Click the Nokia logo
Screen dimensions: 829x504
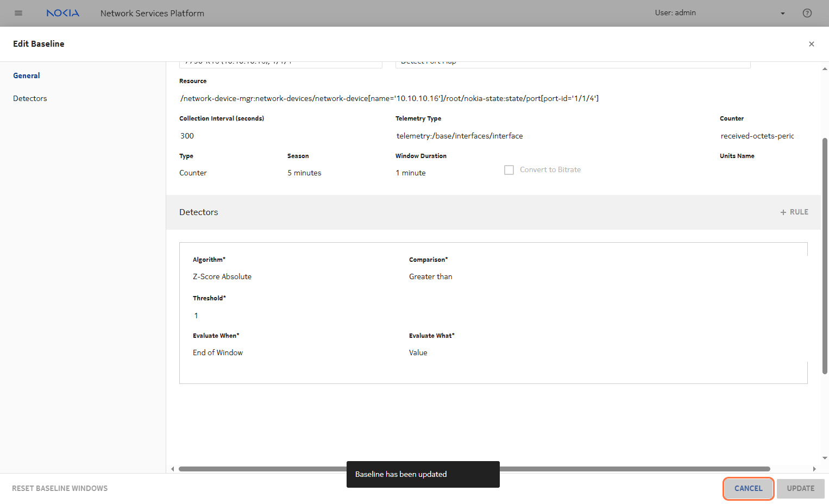coord(62,13)
